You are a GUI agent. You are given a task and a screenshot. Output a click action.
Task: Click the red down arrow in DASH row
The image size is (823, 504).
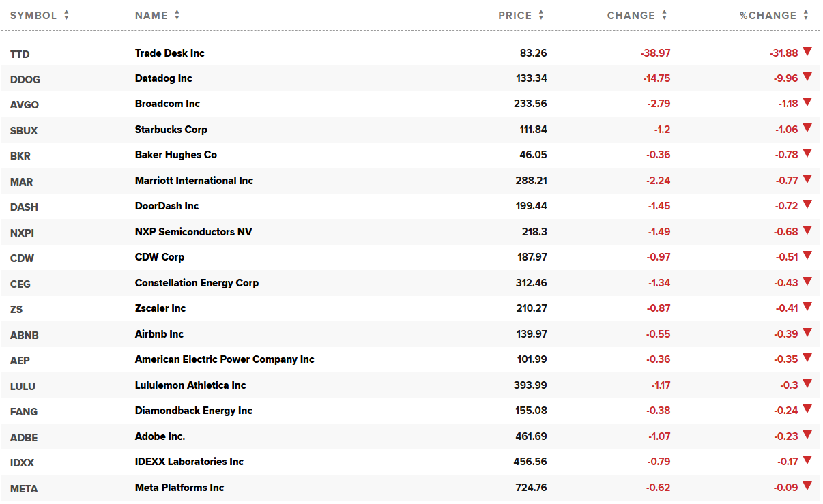click(807, 205)
